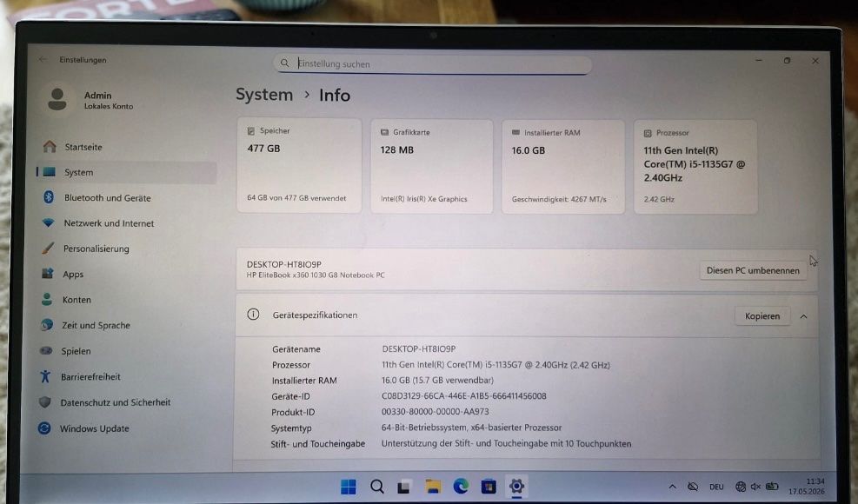
Task: Open the Prozessor info card
Action: click(695, 167)
